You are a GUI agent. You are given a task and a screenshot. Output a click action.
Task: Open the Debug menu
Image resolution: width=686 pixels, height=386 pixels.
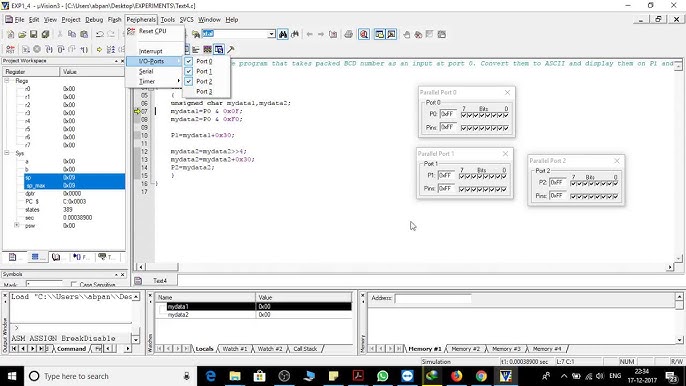pyautogui.click(x=94, y=20)
